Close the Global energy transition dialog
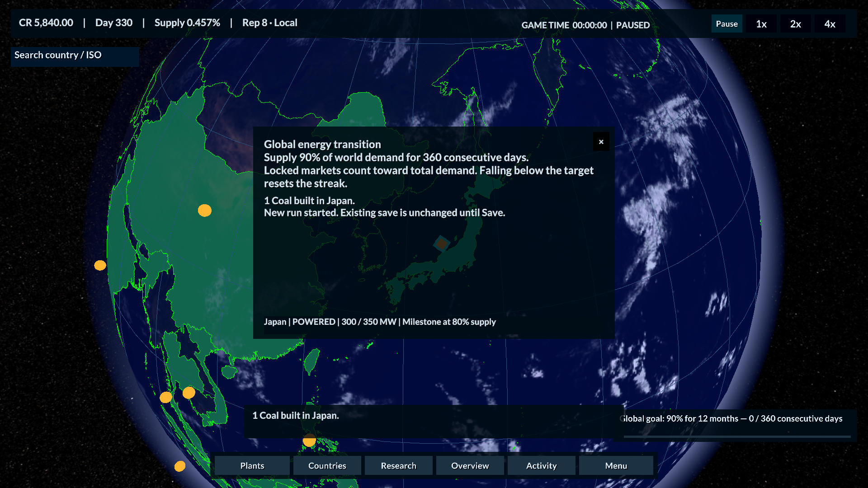Viewport: 868px width, 488px height. click(601, 142)
